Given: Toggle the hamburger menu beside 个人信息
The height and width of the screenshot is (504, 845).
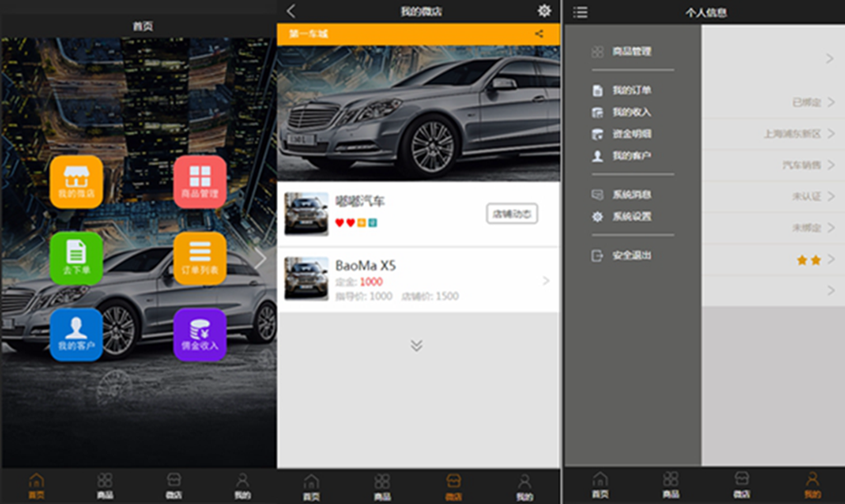Looking at the screenshot, I should point(581,12).
